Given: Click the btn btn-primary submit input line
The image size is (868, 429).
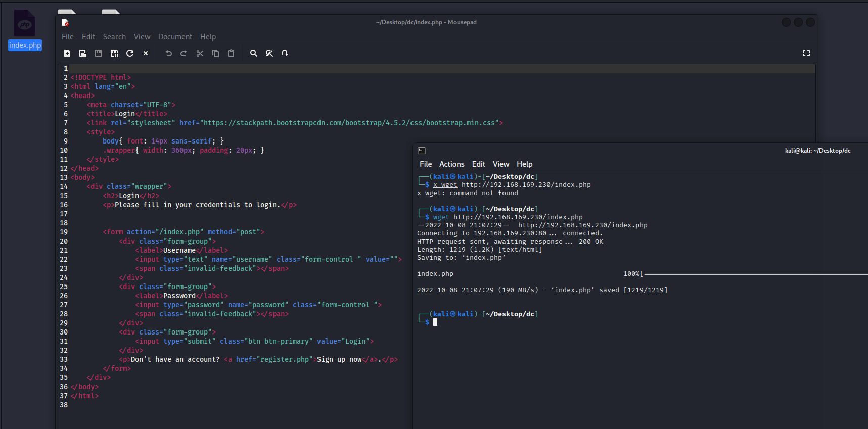Looking at the screenshot, I should [x=254, y=341].
